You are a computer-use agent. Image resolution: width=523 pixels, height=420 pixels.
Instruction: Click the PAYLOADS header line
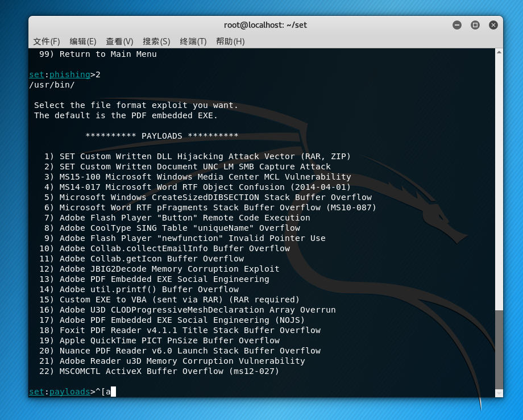pos(162,136)
